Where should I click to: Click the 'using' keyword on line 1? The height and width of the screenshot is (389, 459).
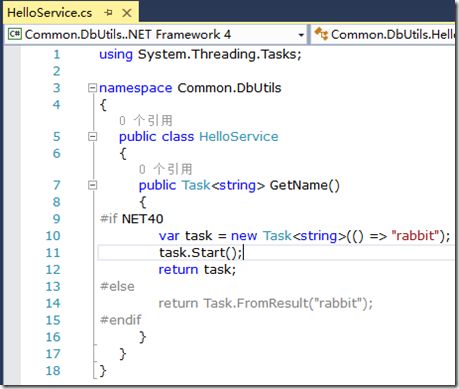coord(116,54)
